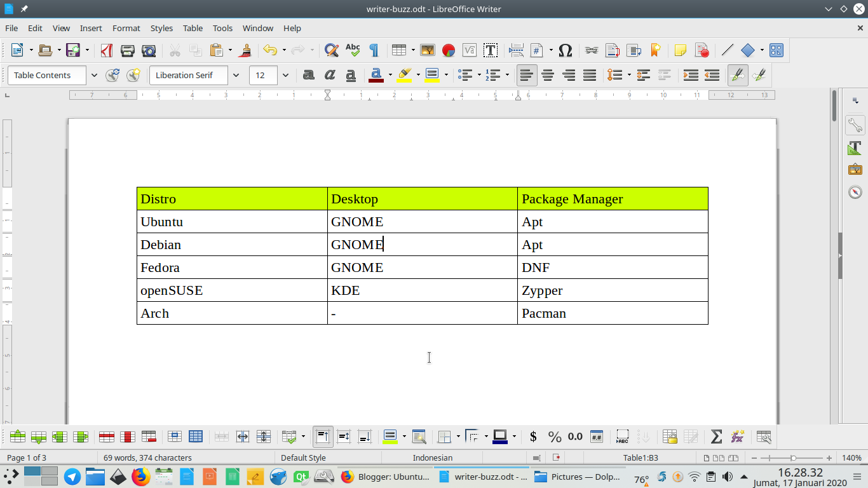Click the Print icon
Viewport: 868px width, 488px height.
point(128,50)
